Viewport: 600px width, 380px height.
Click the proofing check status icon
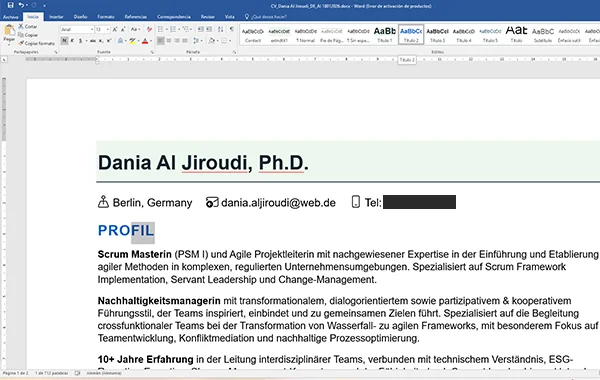78,373
